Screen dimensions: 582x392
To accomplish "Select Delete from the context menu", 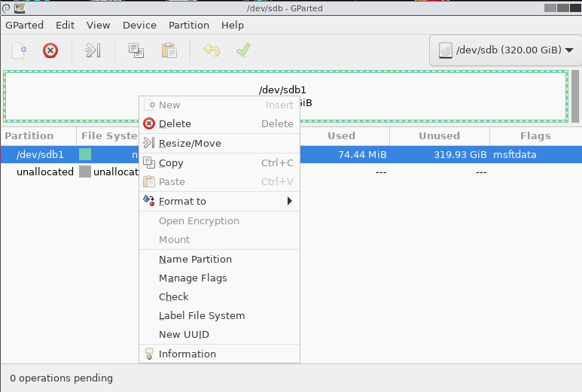I will [x=175, y=124].
